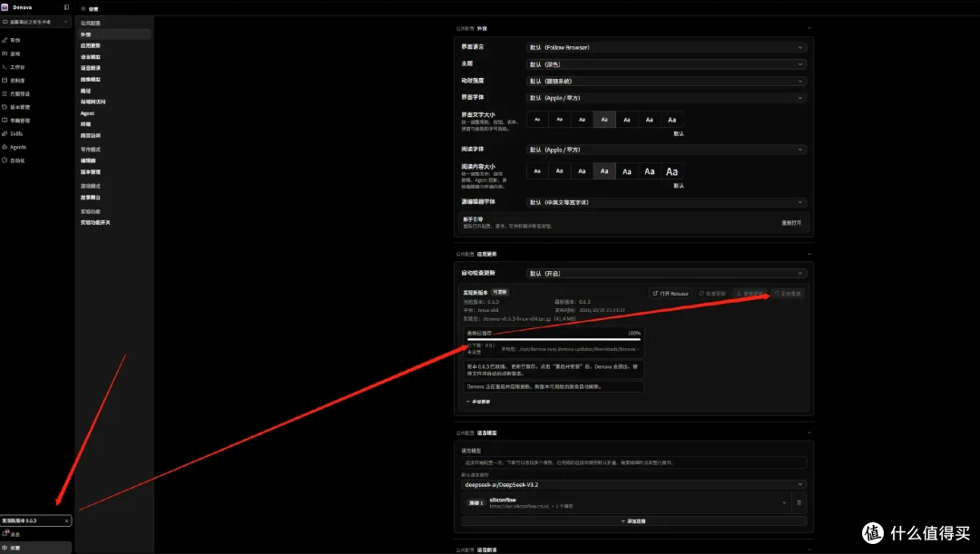Go to 应用更新 in settings navigation
The image size is (980, 554).
point(91,45)
